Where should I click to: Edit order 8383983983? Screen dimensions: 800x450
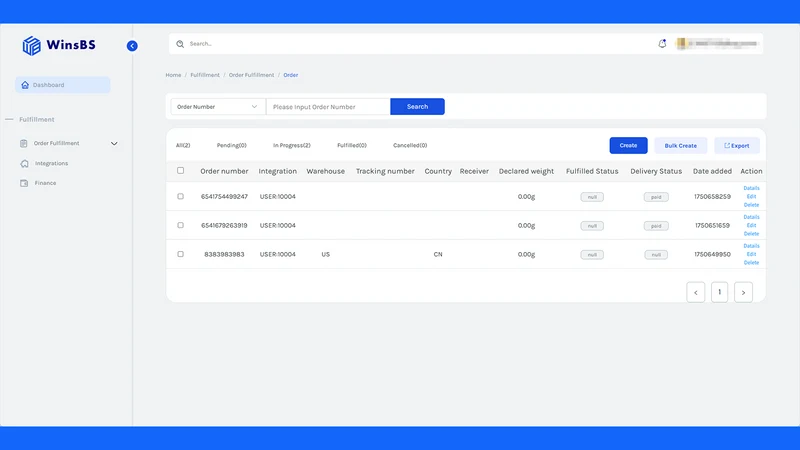(752, 254)
